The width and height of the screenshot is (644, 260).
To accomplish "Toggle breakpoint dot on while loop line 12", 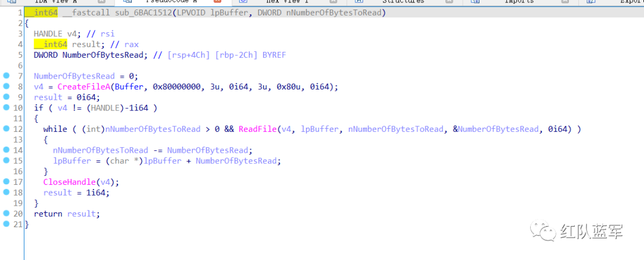I will (x=6, y=129).
